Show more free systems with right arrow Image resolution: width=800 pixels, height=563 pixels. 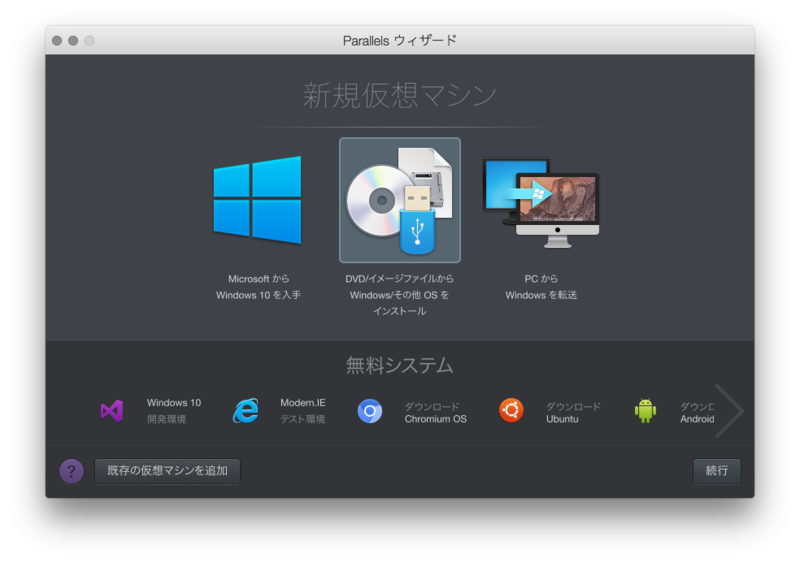coord(729,411)
